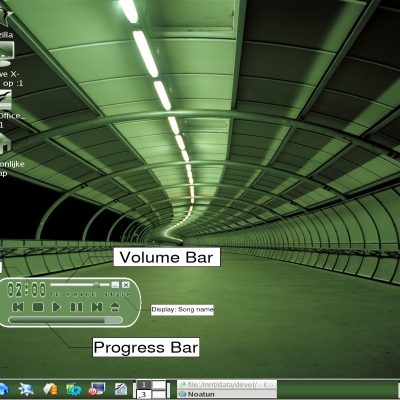
Task: Open the orange documents icon in panel
Action: click(50, 389)
